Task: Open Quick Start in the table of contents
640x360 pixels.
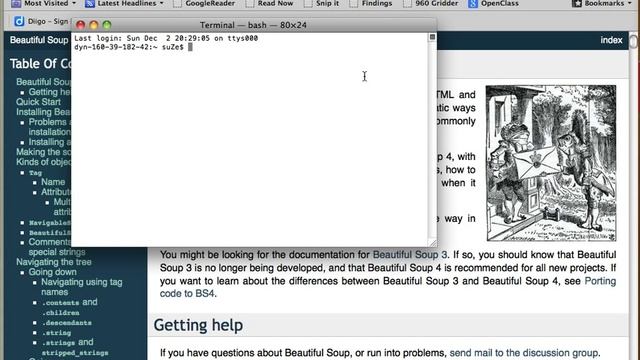Action: pos(38,102)
